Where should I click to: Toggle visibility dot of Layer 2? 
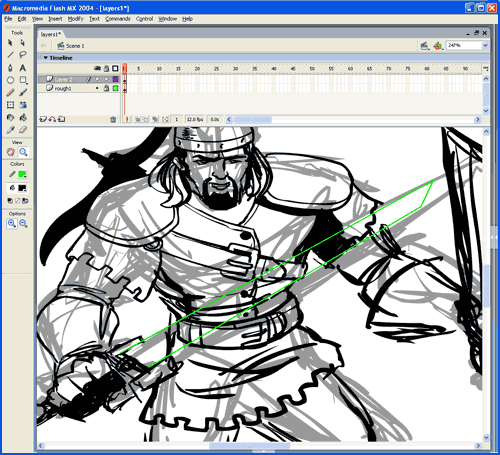click(x=97, y=79)
